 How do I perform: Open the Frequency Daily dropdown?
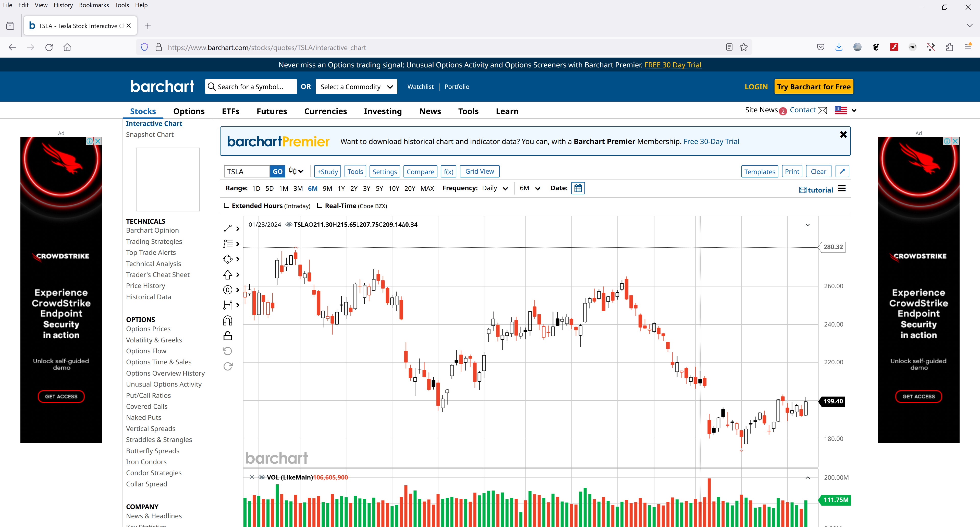495,188
